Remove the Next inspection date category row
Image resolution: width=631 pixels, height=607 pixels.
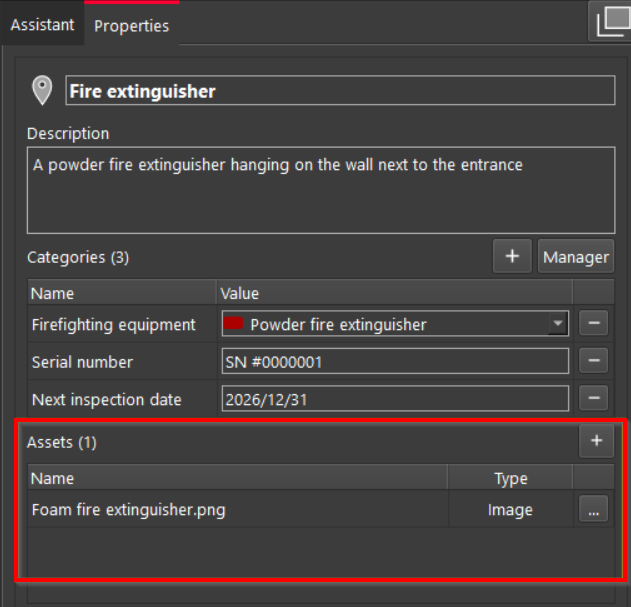tap(594, 399)
